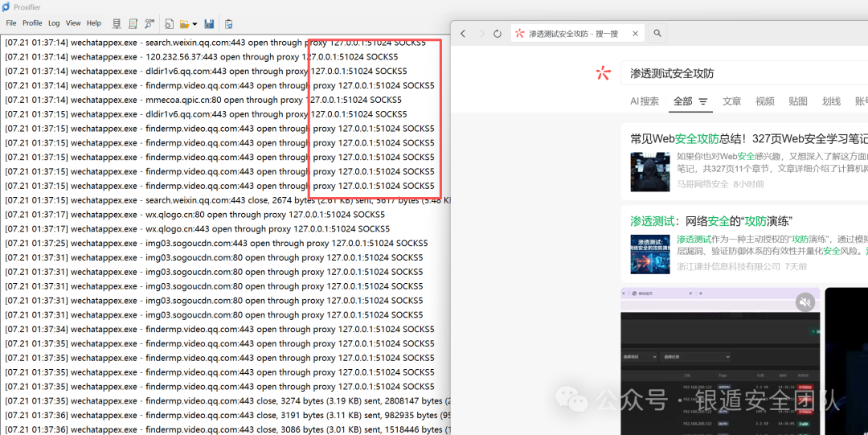Switch to the 贴图 tab
868x435 pixels.
798,101
